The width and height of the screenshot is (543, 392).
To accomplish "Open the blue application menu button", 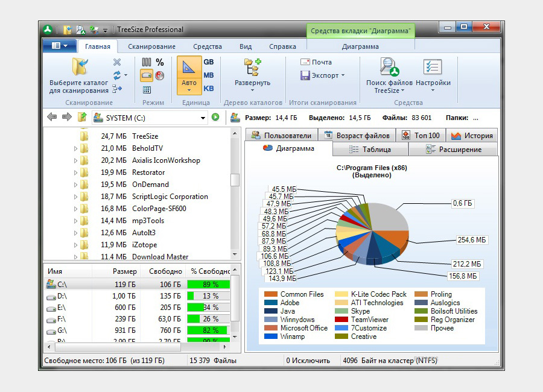I will 60,46.
